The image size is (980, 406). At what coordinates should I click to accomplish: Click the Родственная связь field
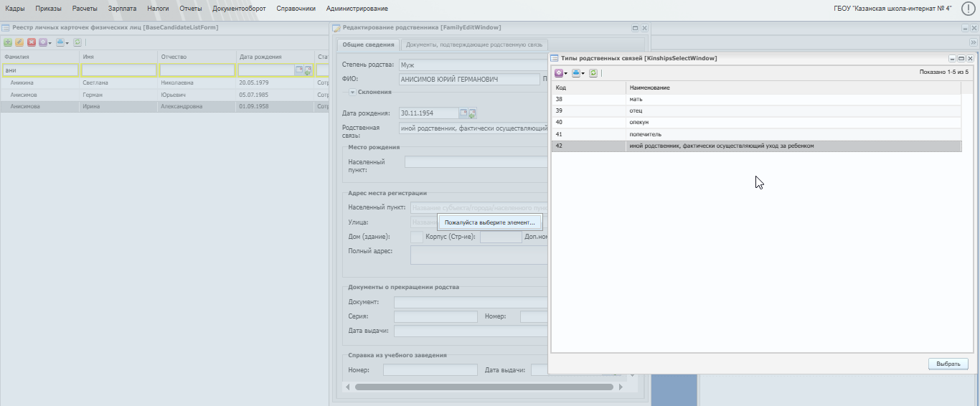pos(473,128)
